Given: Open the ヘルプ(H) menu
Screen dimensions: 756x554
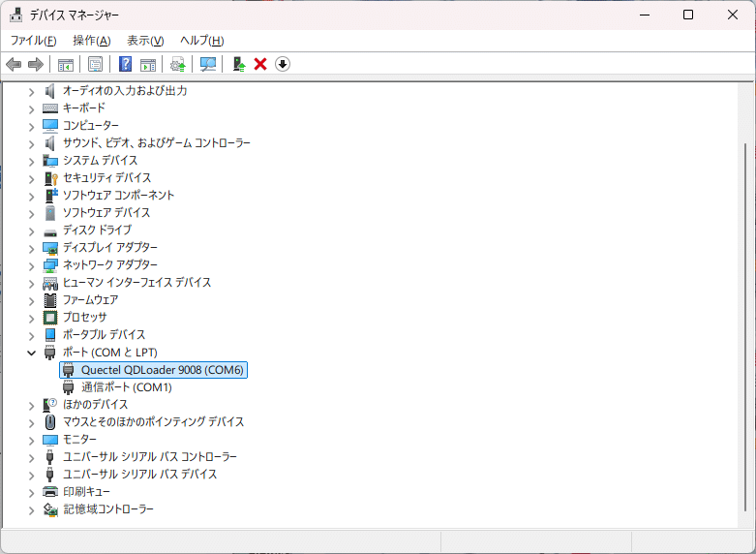Looking at the screenshot, I should (202, 41).
